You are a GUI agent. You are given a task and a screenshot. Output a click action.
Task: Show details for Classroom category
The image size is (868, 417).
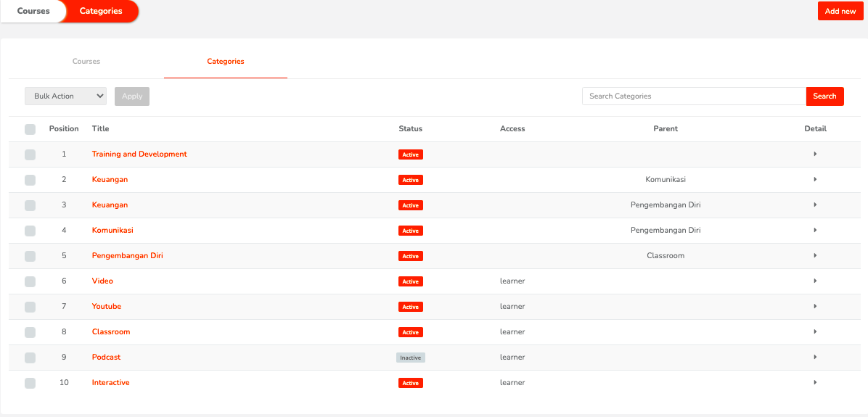pos(815,332)
